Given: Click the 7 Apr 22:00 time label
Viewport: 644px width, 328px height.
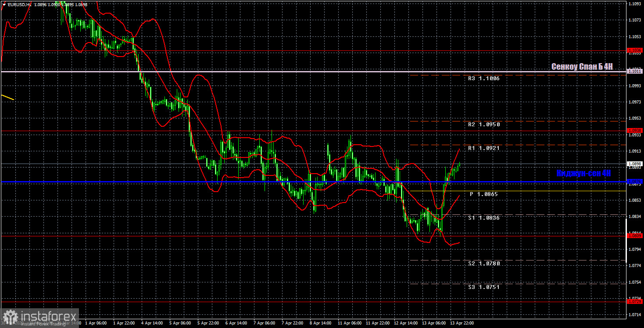Looking at the screenshot, I should (292, 323).
